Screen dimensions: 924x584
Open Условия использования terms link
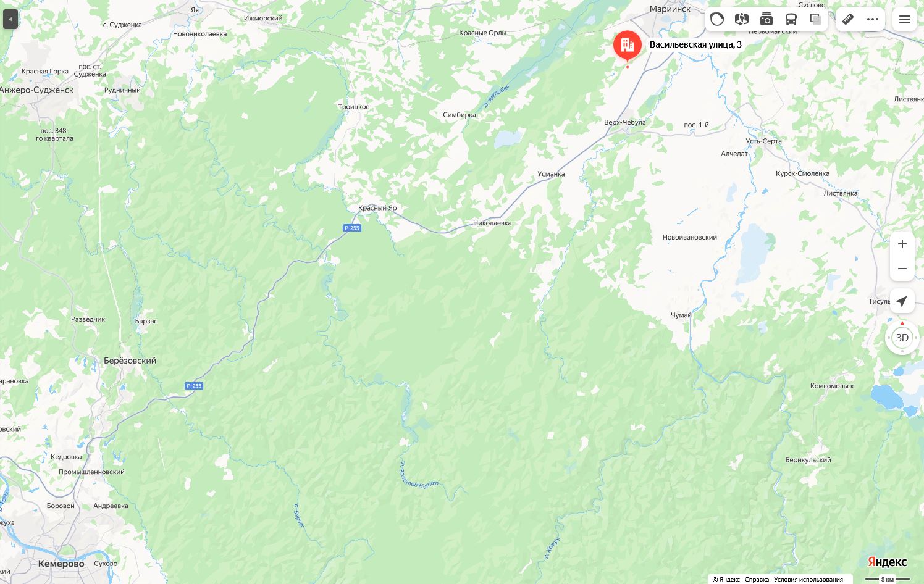808,579
